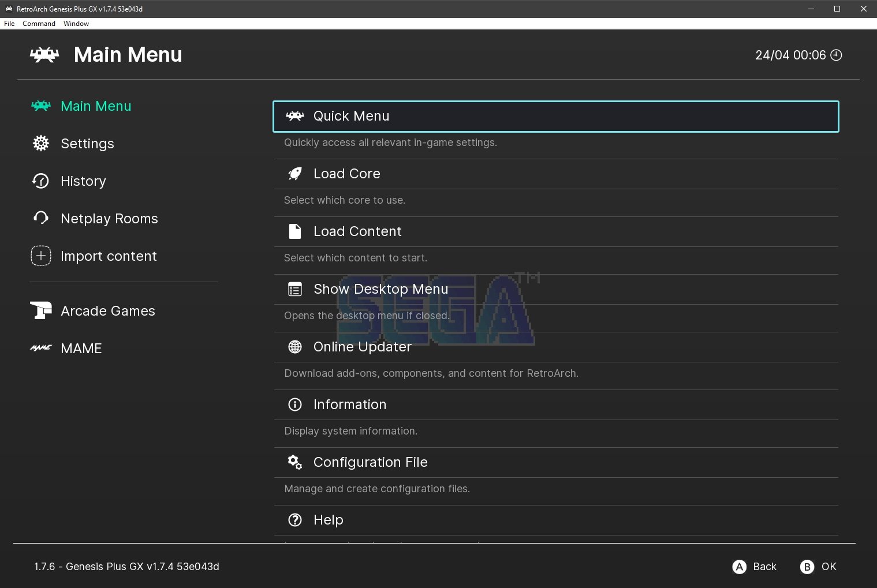Click the Help question mark icon
Image resolution: width=877 pixels, height=588 pixels.
(295, 520)
